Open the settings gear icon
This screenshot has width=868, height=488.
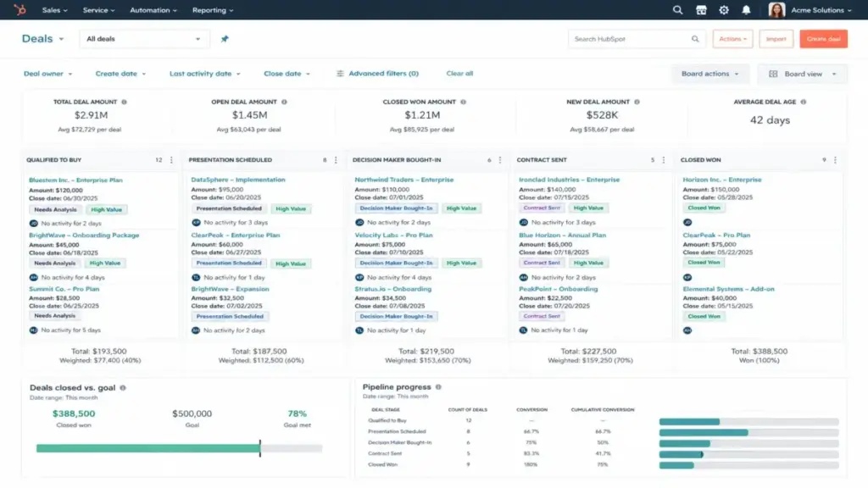point(724,10)
